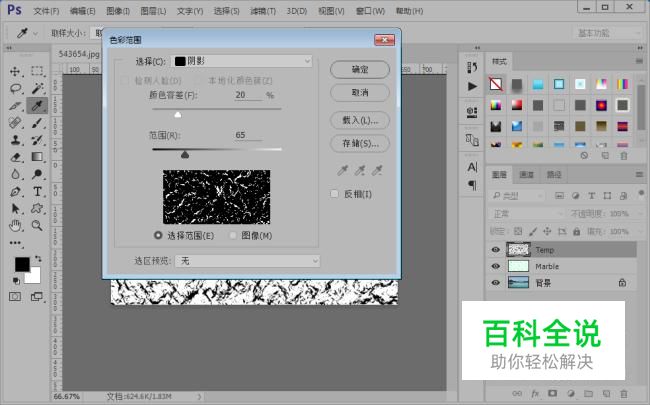Click the 取消 Cancel button
This screenshot has height=405, width=650.
[360, 92]
